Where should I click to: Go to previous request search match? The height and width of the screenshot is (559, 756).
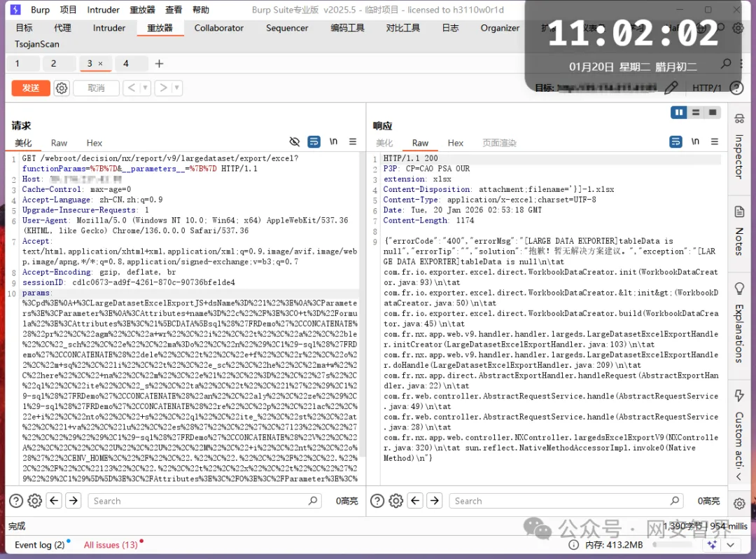[54, 501]
